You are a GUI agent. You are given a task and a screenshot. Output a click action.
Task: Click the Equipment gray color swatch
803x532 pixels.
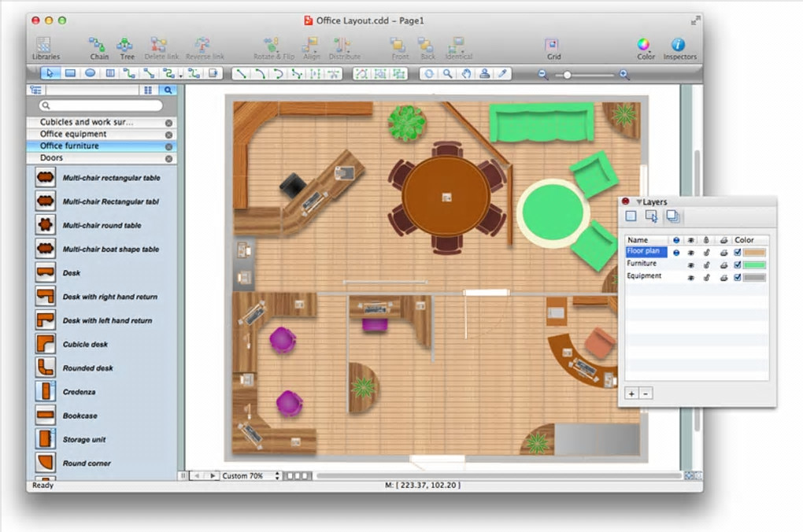754,278
